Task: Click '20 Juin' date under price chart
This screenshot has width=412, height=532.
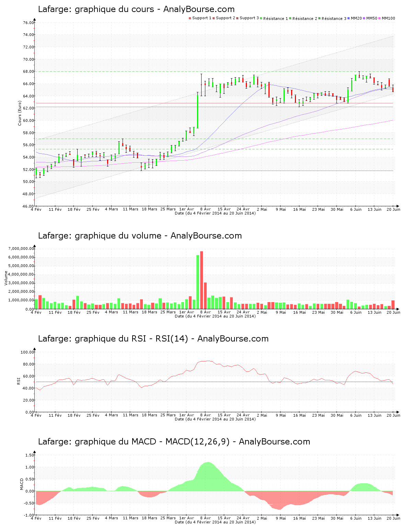Action: point(393,209)
